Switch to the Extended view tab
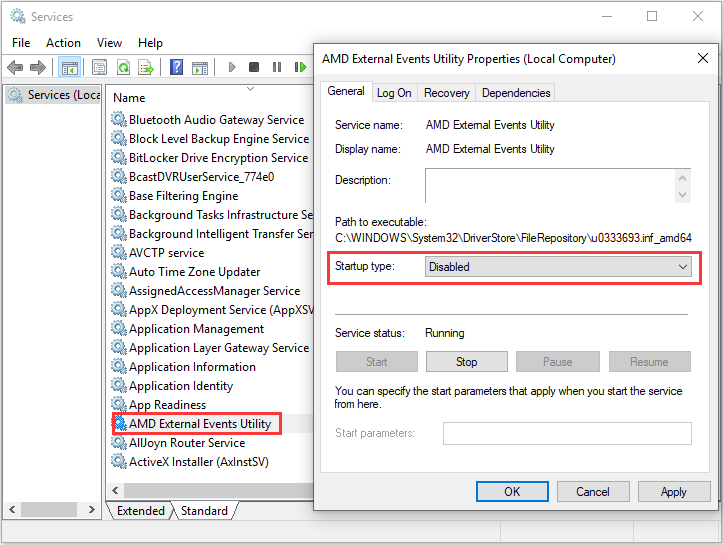 140,510
